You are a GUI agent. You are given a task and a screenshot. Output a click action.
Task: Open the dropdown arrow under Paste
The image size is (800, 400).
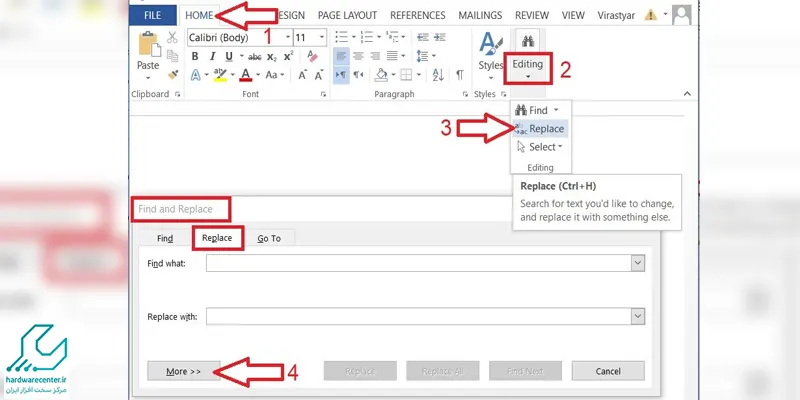coord(148,78)
